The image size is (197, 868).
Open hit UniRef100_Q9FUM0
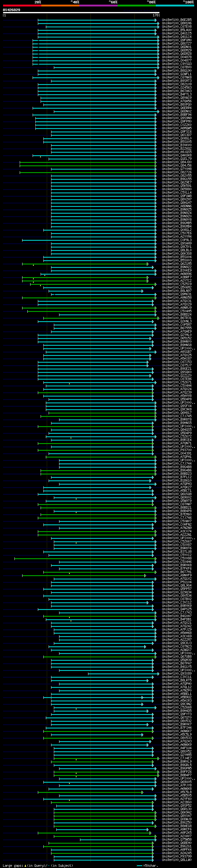[177, 40]
